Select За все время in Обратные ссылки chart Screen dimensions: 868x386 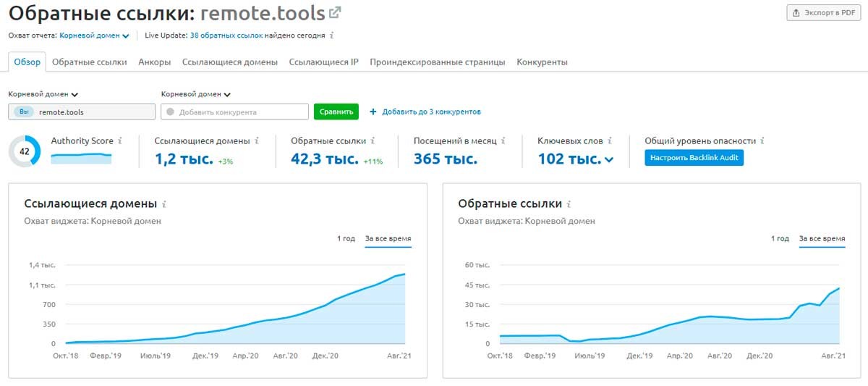pyautogui.click(x=822, y=238)
